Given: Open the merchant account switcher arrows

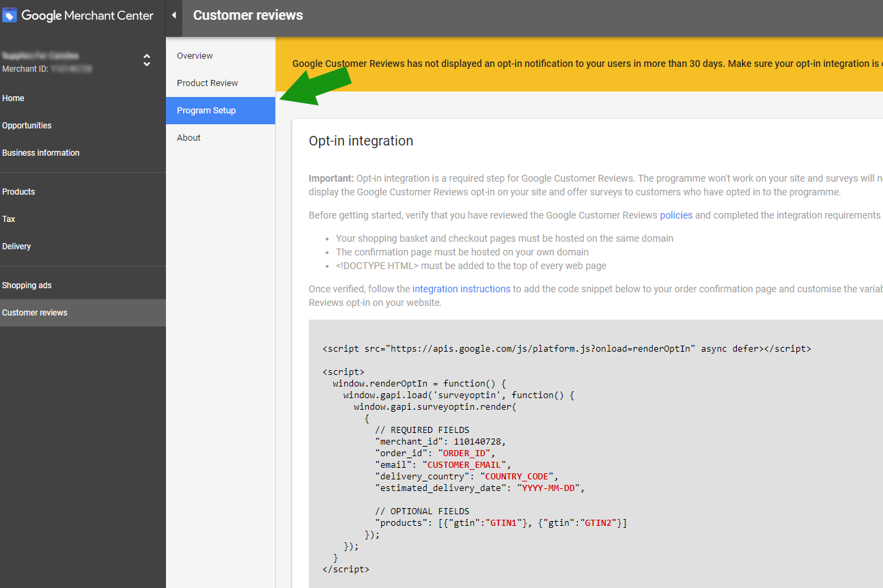Looking at the screenshot, I should (147, 60).
